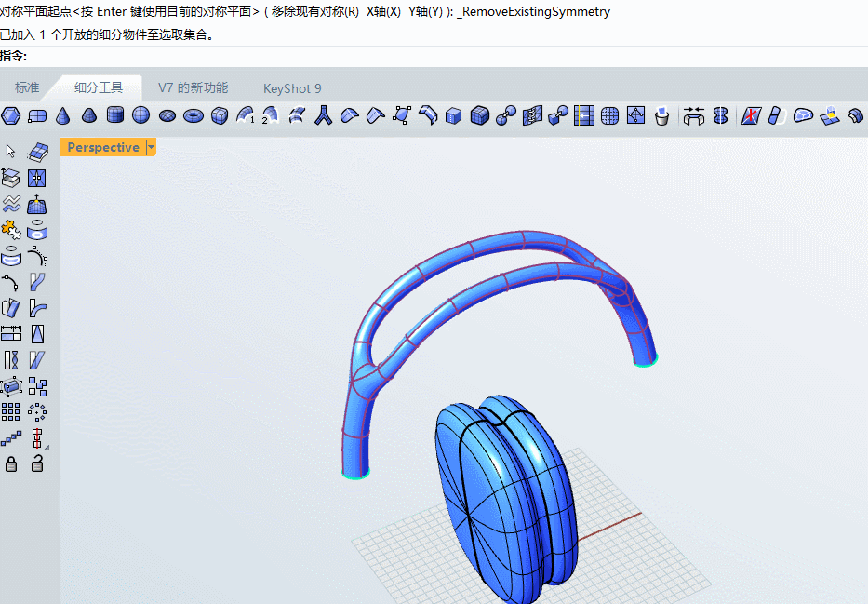
Task: Click the 移除现有对称(R) command option
Action: tap(315, 11)
